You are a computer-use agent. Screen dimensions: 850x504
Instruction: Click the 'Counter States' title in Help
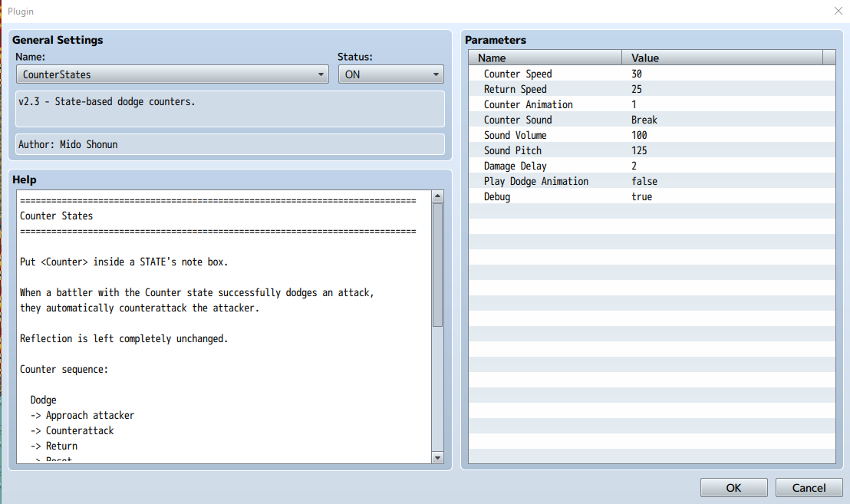pos(56,216)
